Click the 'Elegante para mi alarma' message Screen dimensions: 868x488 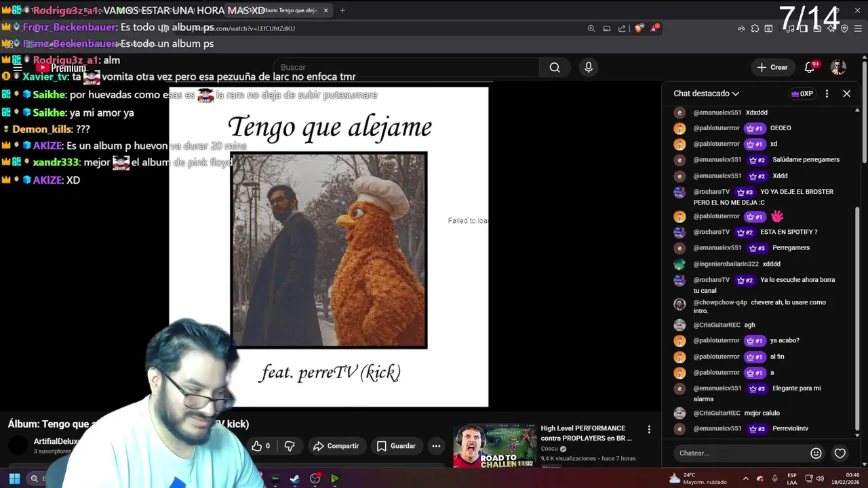pos(757,393)
